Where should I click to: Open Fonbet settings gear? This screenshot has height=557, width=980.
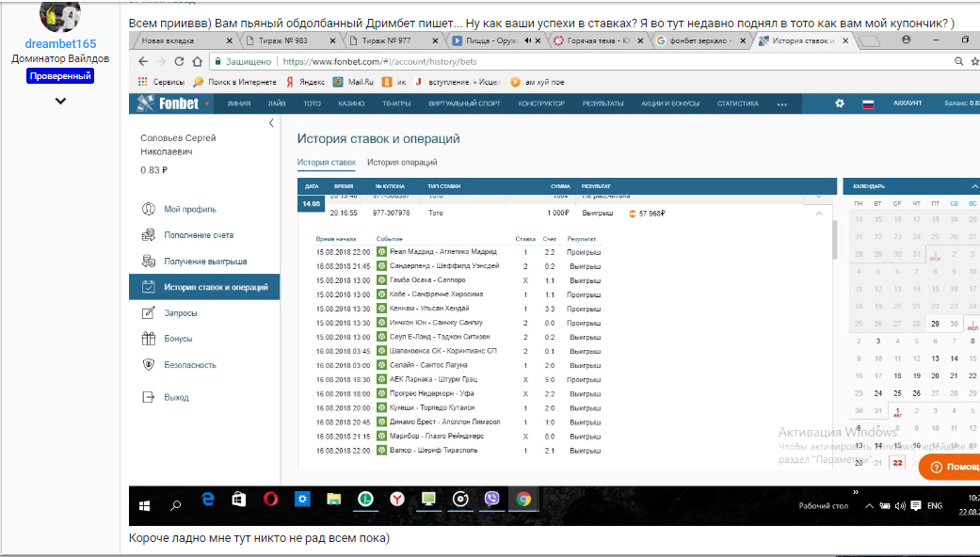click(x=840, y=103)
